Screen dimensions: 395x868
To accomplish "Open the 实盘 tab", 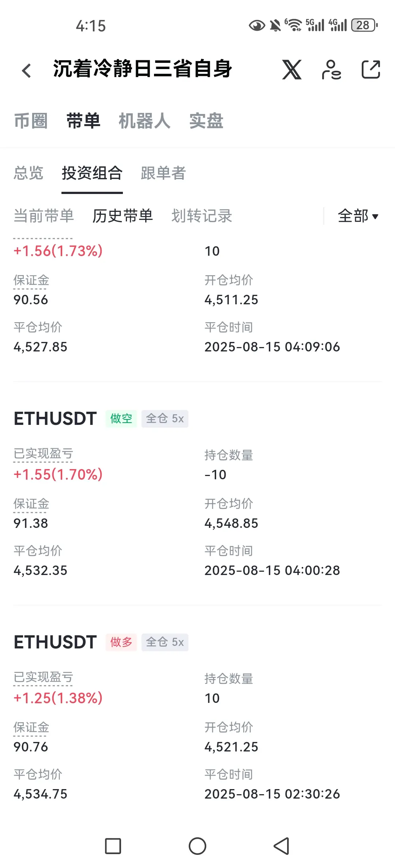I will [x=206, y=121].
